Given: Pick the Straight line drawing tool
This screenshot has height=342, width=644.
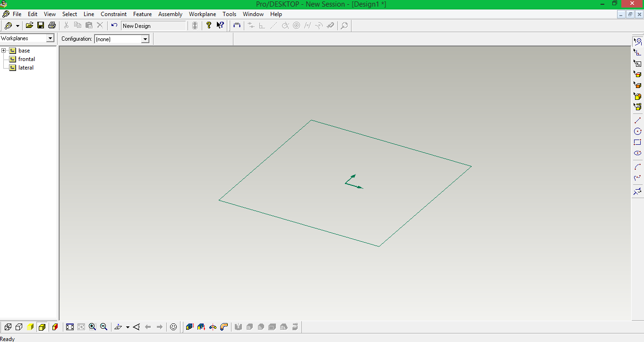Looking at the screenshot, I should click(637, 121).
